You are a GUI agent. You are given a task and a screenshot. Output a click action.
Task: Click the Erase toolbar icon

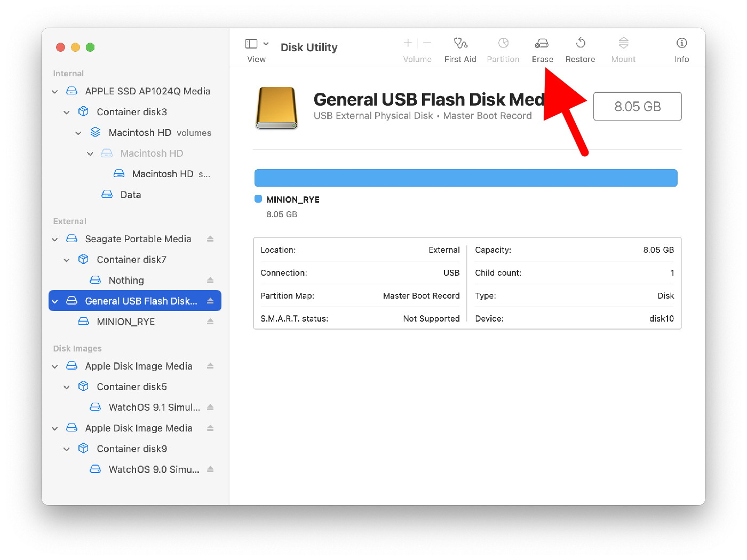coord(542,43)
